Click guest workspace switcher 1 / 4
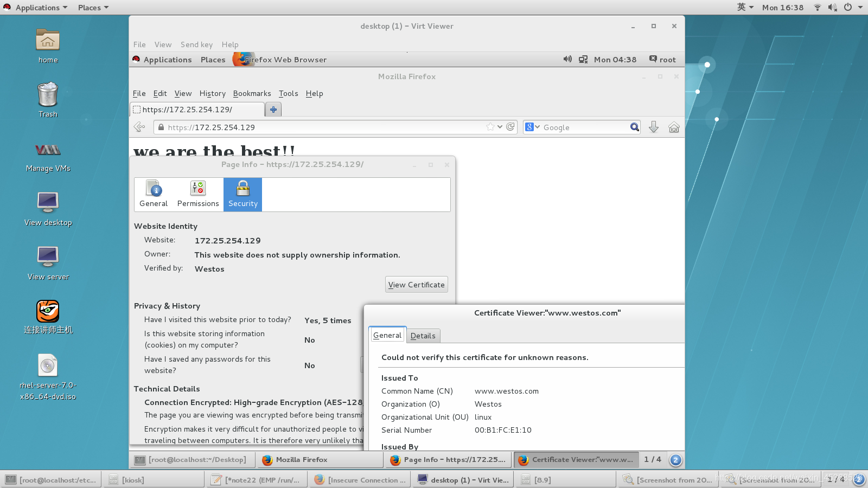The height and width of the screenshot is (488, 868). click(653, 460)
